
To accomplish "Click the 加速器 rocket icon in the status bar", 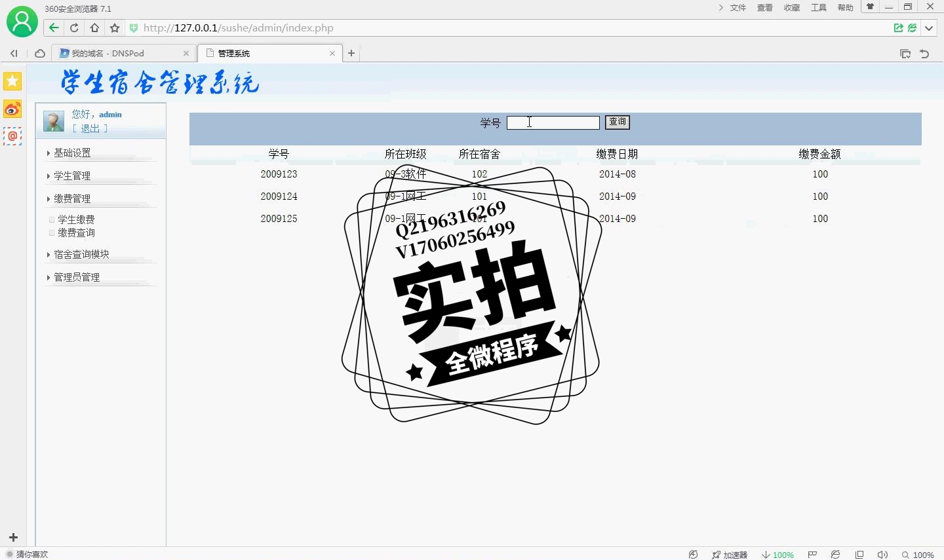I will point(717,555).
